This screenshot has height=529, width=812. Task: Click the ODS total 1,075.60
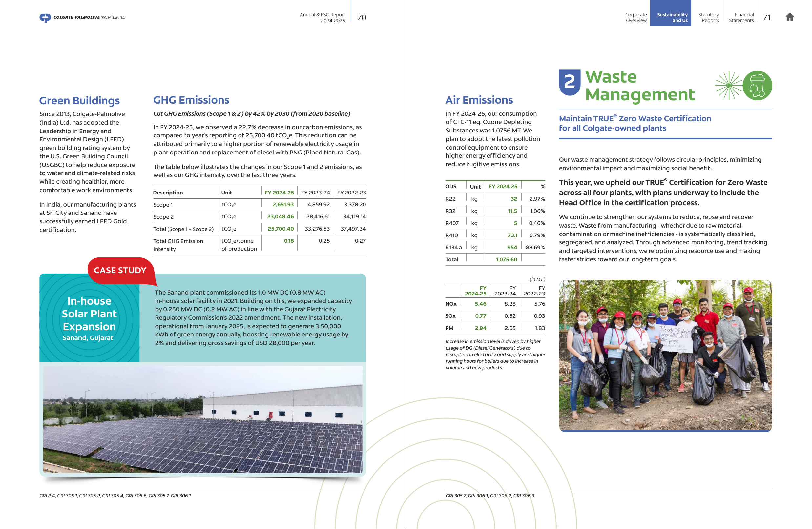tap(506, 259)
